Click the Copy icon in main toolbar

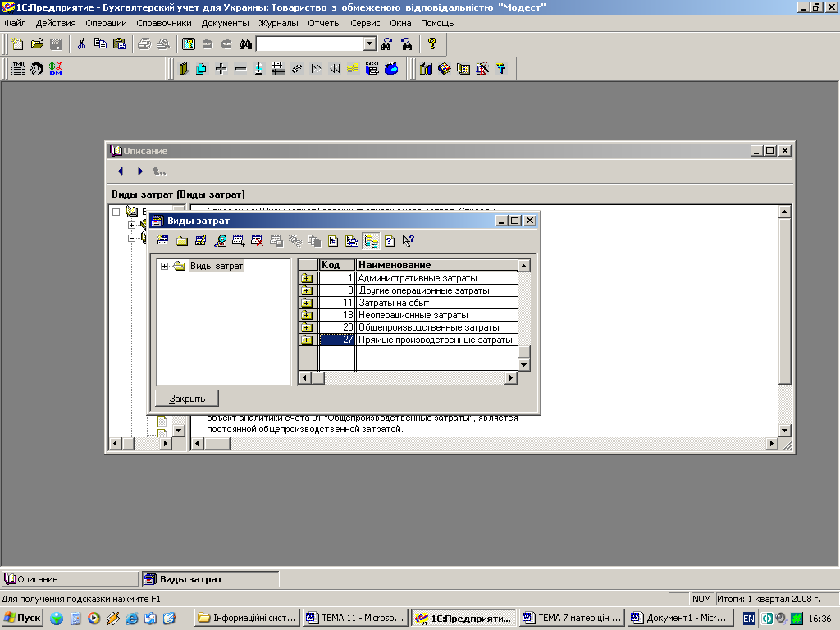click(100, 44)
